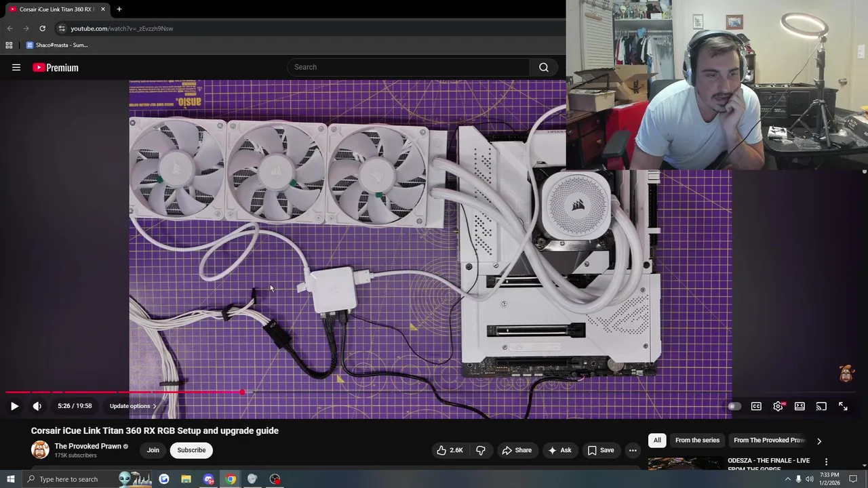The height and width of the screenshot is (488, 868).
Task: Open ODESZA The Finale video thumbnail
Action: pos(684,463)
